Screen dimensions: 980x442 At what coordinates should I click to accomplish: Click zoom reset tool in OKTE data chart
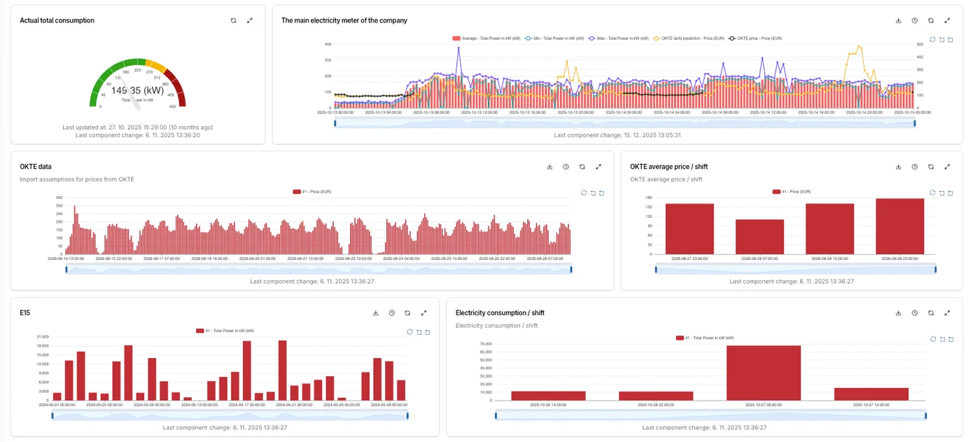602,193
